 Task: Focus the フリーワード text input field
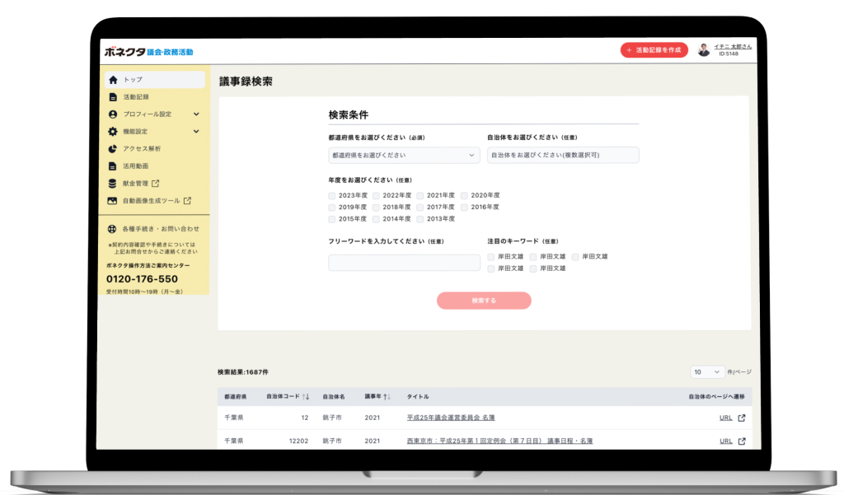click(404, 263)
